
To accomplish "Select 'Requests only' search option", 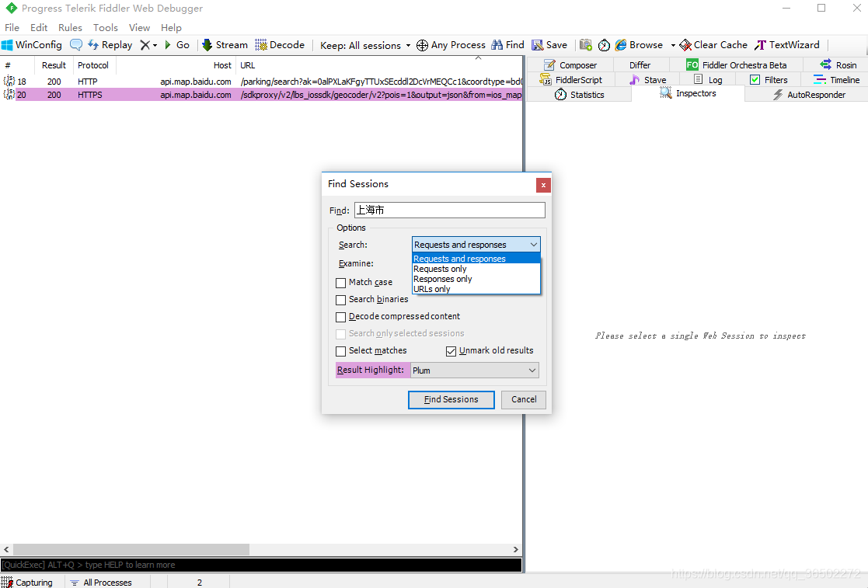I will [476, 269].
